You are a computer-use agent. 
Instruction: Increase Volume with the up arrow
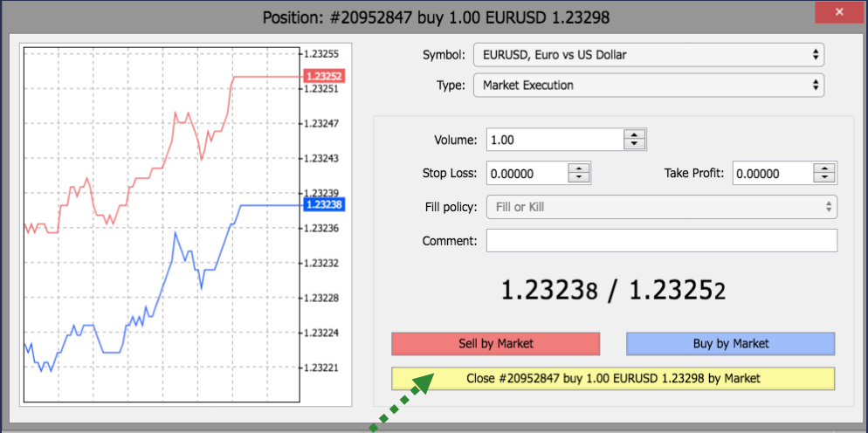tap(635, 134)
